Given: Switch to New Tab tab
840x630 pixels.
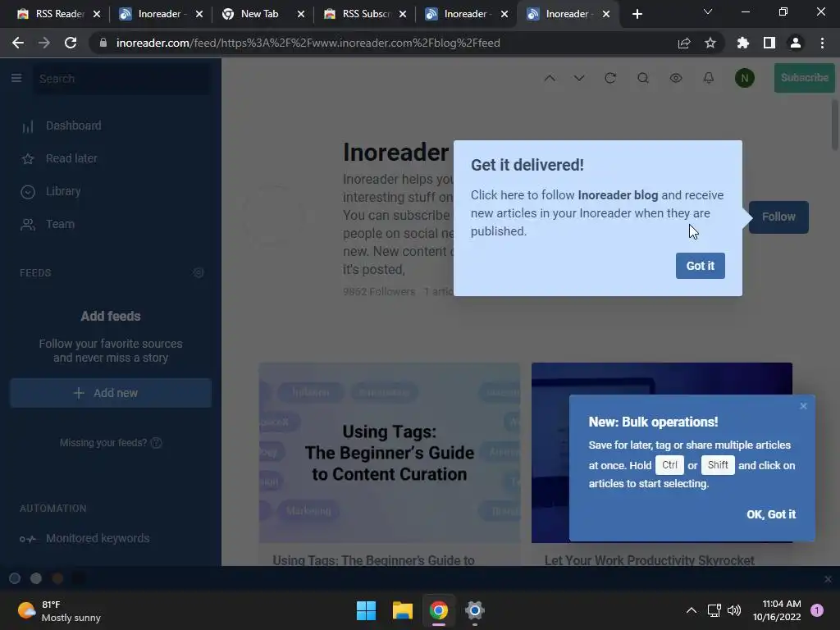Looking at the screenshot, I should (x=260, y=14).
